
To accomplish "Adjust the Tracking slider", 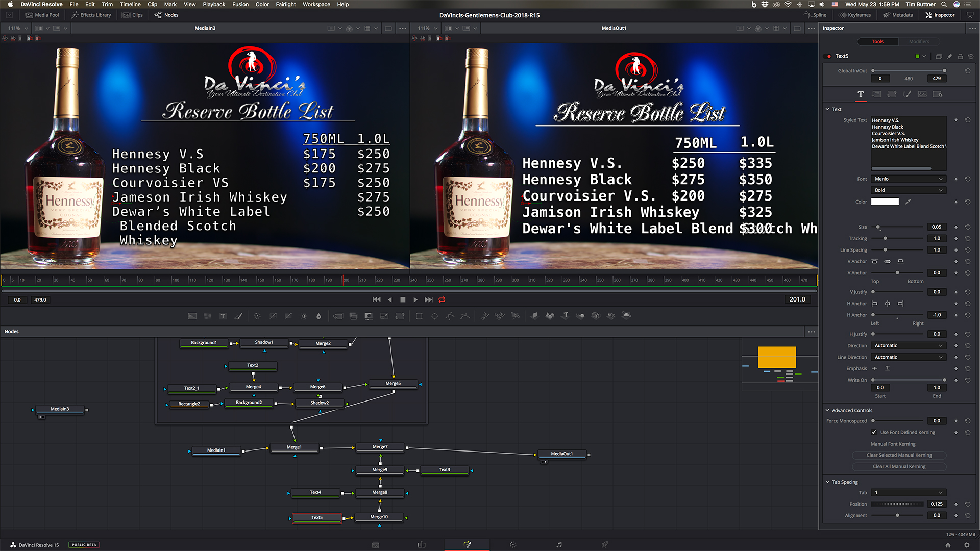I will (x=898, y=239).
